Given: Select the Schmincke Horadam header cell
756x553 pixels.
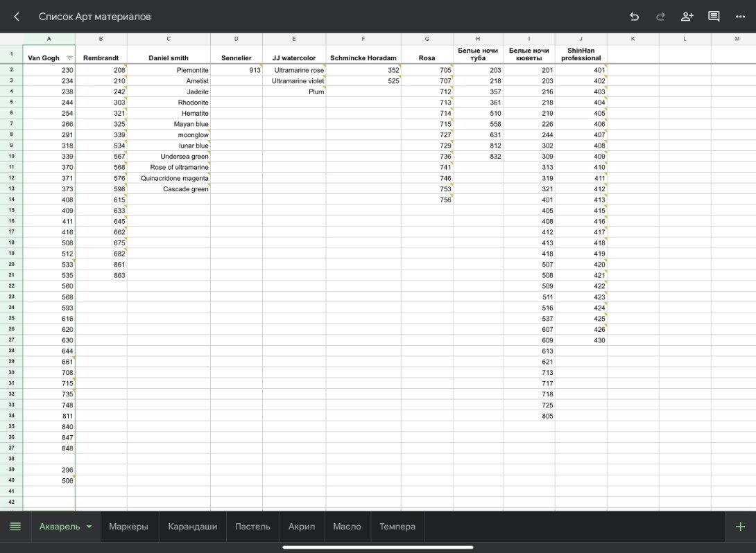Looking at the screenshot, I should [x=363, y=54].
